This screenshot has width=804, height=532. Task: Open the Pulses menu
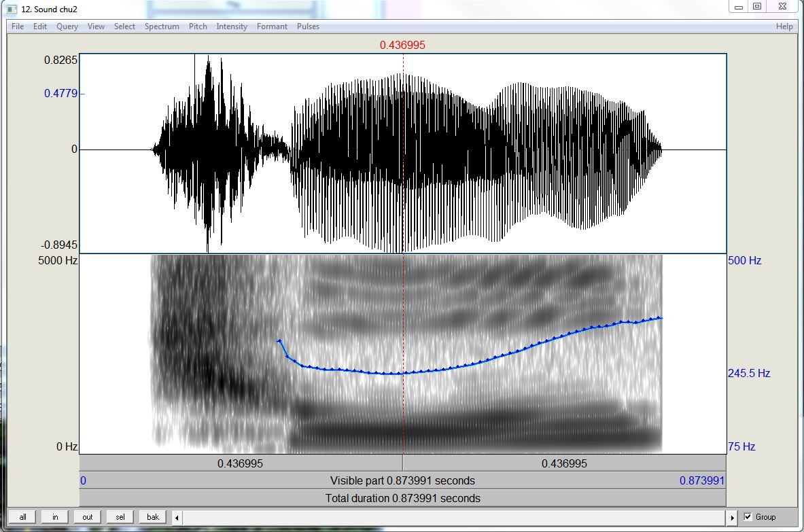(308, 26)
